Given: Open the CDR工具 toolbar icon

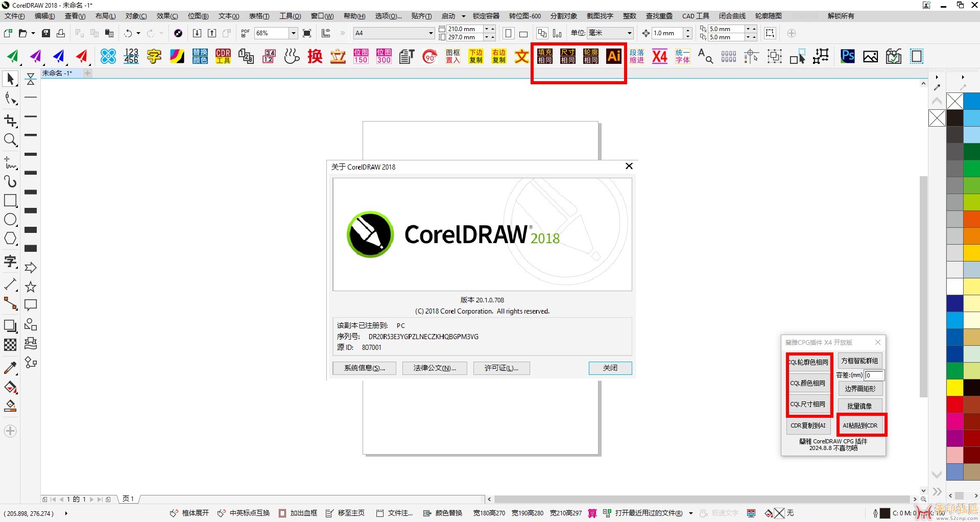Looking at the screenshot, I should coord(223,56).
